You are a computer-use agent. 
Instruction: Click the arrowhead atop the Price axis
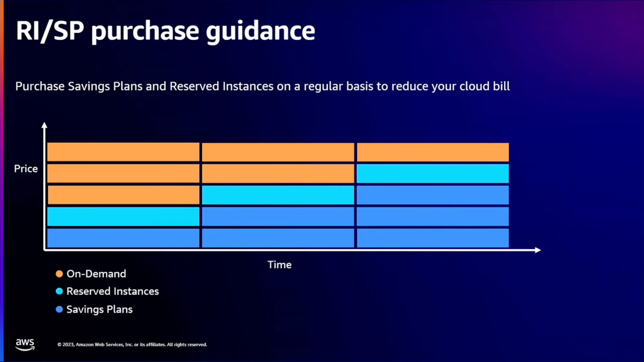pos(44,125)
